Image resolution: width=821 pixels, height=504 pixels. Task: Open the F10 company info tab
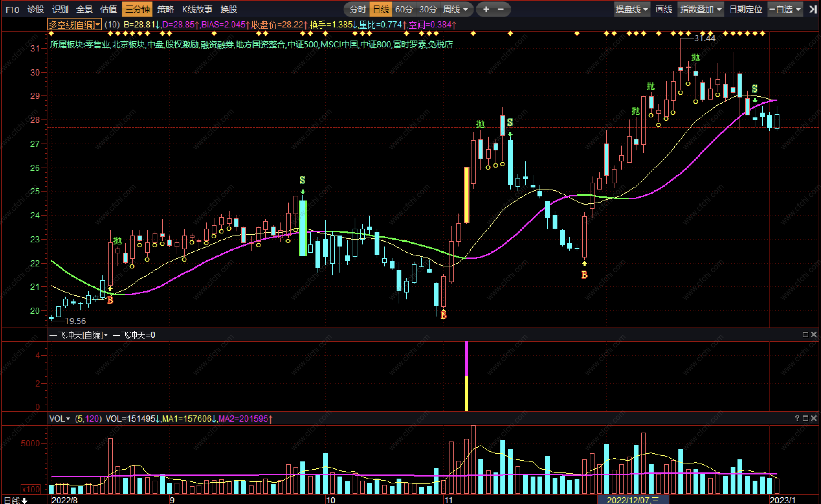(x=12, y=9)
